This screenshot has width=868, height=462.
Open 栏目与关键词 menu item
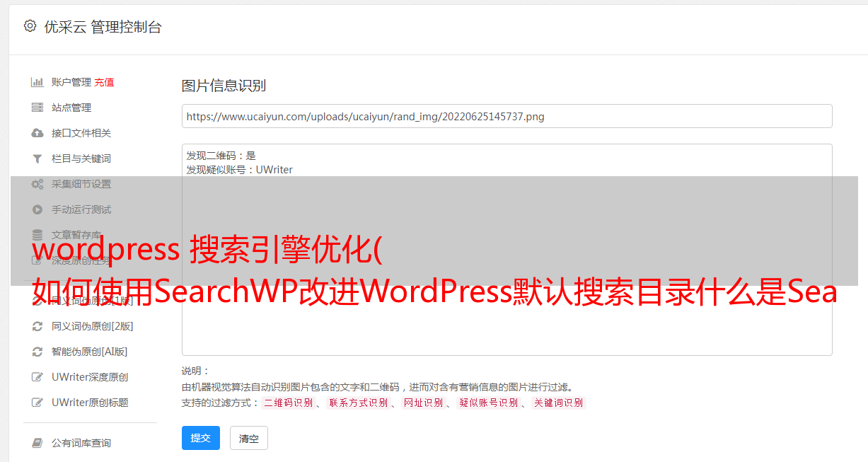click(x=81, y=158)
